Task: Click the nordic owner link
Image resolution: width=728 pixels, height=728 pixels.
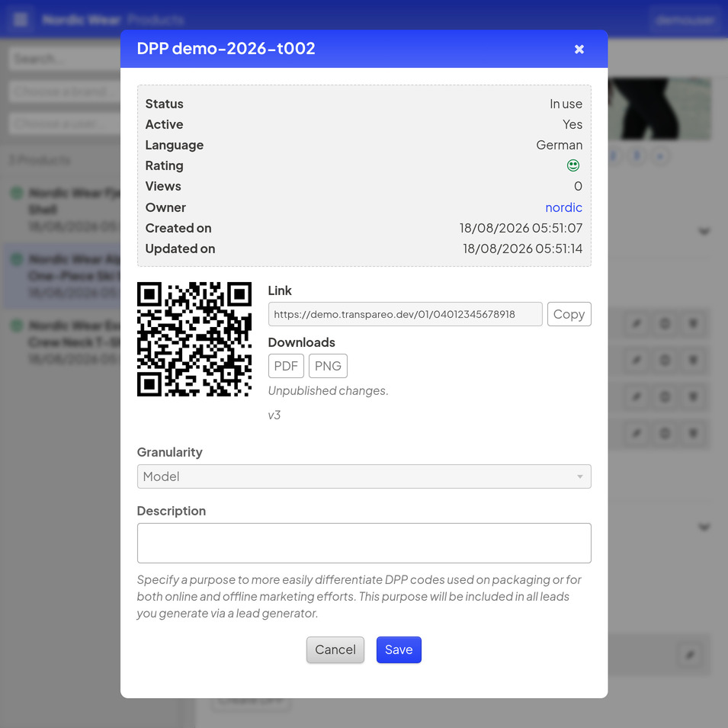Action: tap(563, 207)
